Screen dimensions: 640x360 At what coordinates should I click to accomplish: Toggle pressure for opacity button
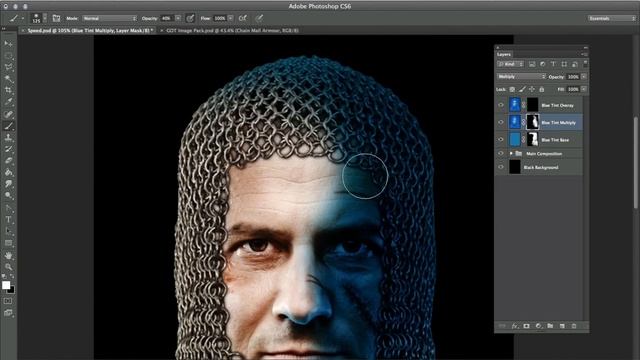[190, 18]
